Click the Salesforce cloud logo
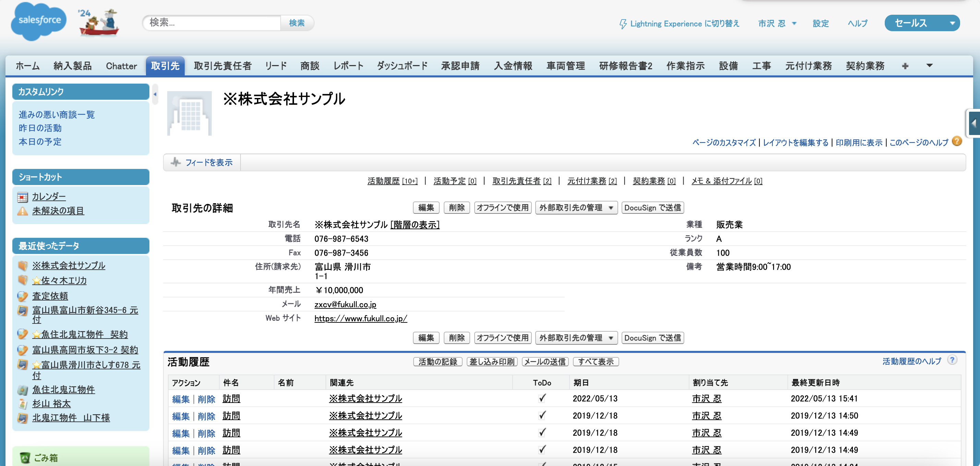 (x=38, y=21)
